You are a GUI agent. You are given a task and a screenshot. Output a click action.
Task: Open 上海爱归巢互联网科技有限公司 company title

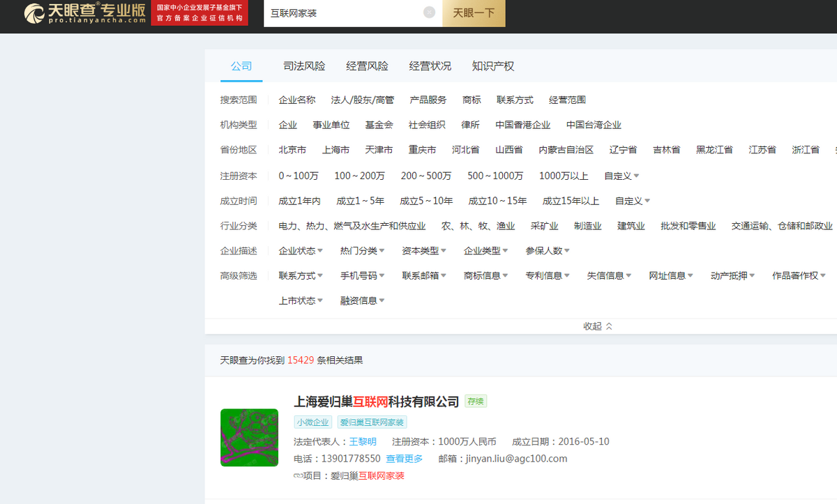[377, 402]
